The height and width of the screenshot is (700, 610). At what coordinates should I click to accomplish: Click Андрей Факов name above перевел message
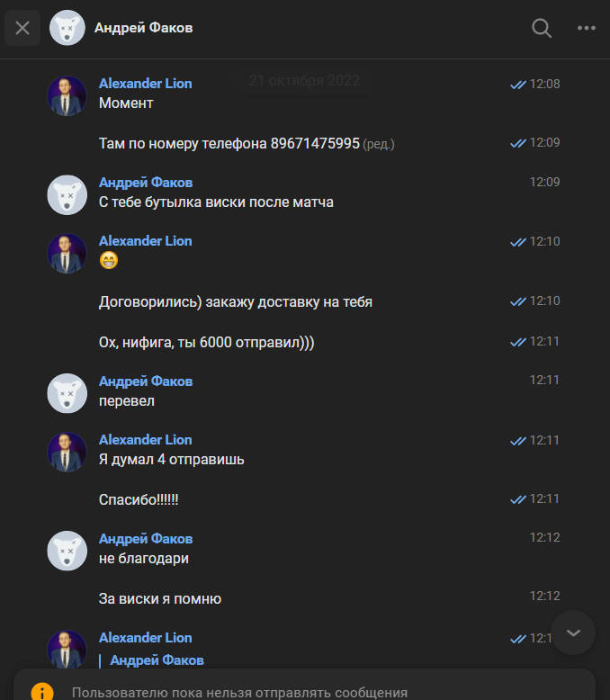click(146, 381)
